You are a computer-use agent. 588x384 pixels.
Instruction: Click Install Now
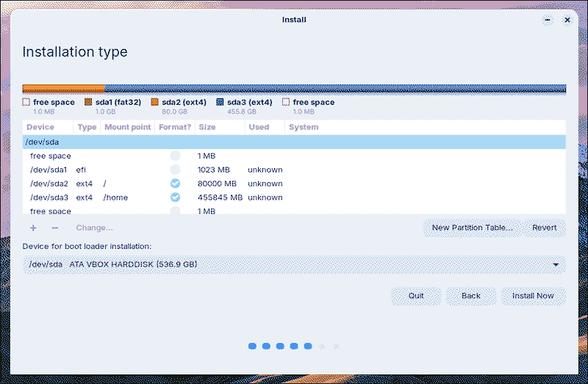[533, 296]
